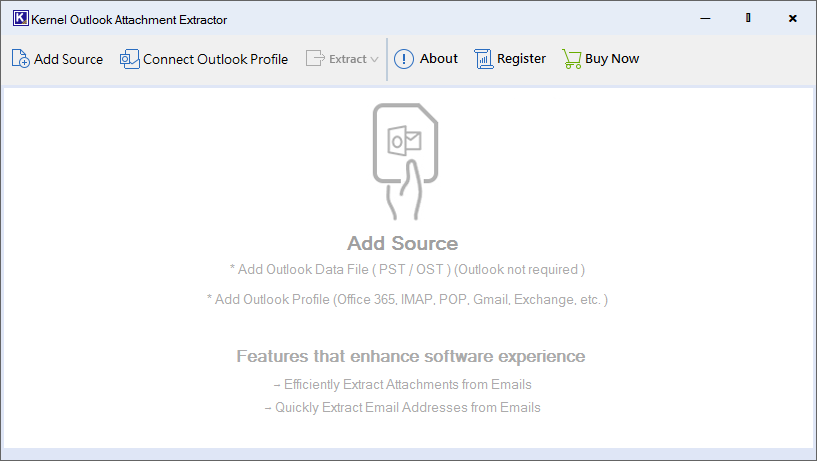Click the Extract export icon
817x461 pixels.
(315, 58)
